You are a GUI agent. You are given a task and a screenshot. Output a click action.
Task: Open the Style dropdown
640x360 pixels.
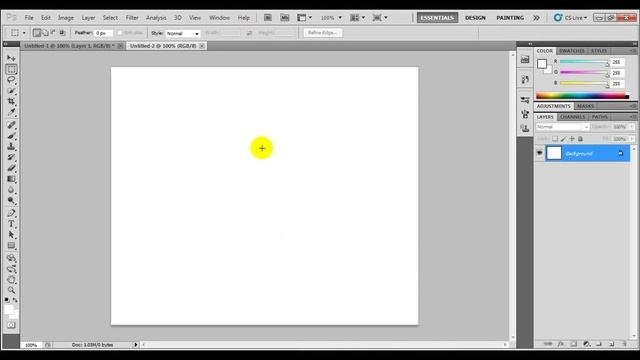point(183,33)
